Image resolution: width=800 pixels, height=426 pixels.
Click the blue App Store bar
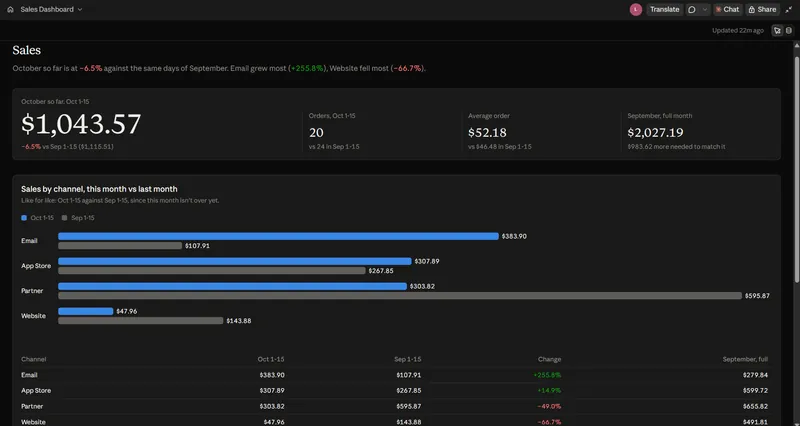click(x=235, y=261)
